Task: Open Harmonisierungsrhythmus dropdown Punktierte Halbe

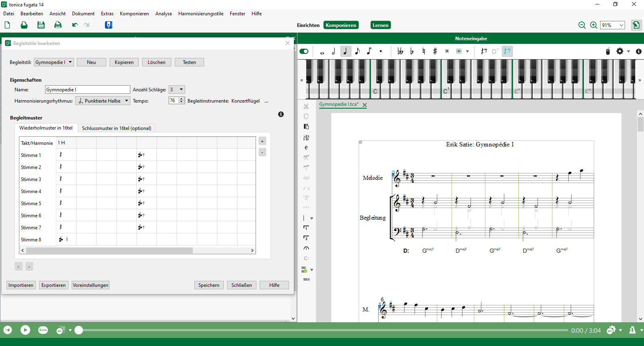Action: point(103,101)
